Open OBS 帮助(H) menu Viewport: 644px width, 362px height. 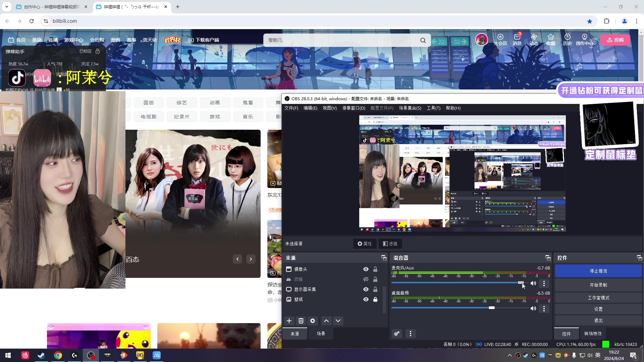pos(453,108)
